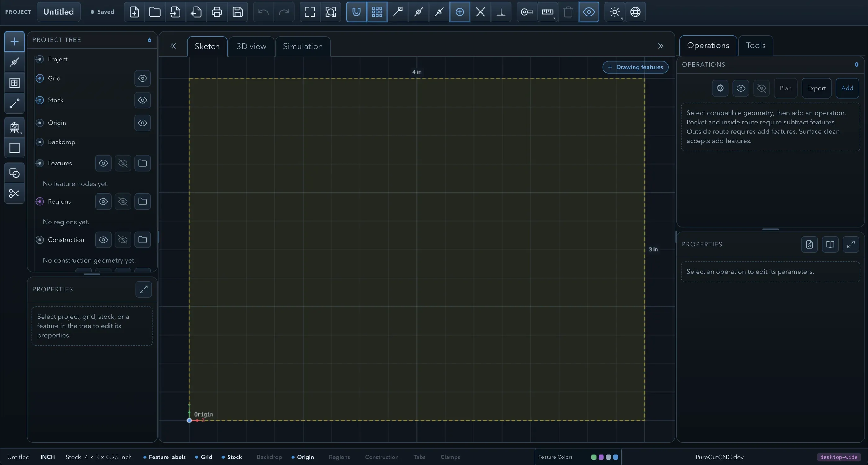Click the trash delete icon
The width and height of the screenshot is (868, 465).
click(x=568, y=12)
